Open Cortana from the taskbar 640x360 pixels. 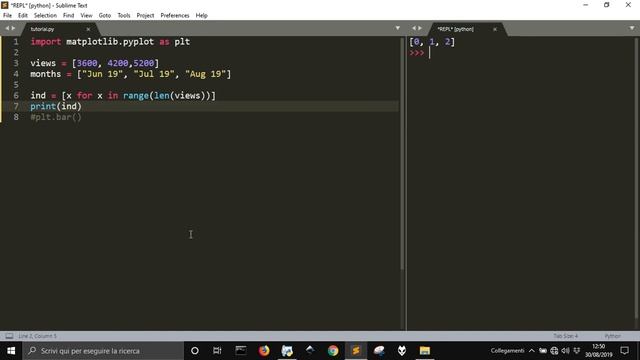pyautogui.click(x=195, y=351)
